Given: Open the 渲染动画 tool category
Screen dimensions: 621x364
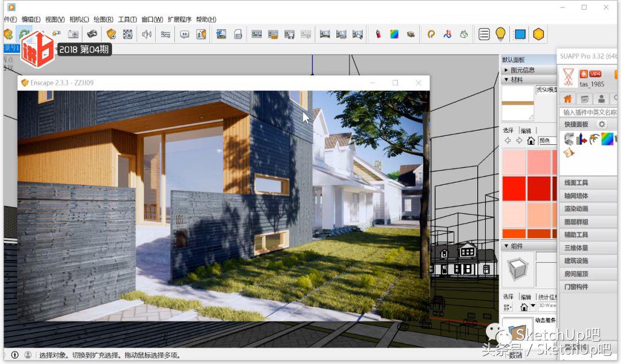Looking at the screenshot, I should coord(576,209).
